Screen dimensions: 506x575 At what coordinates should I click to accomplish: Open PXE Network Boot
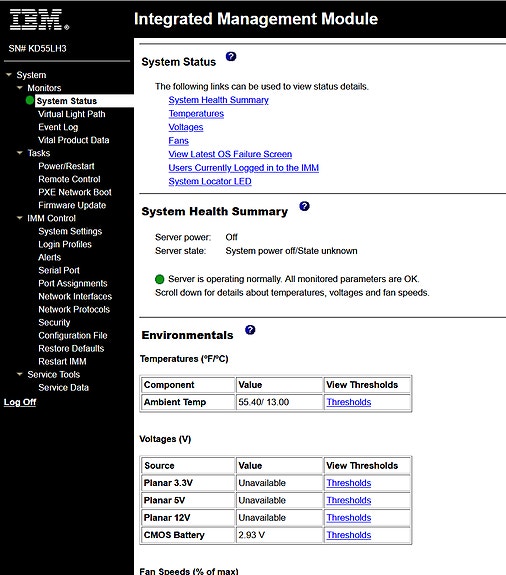click(75, 192)
